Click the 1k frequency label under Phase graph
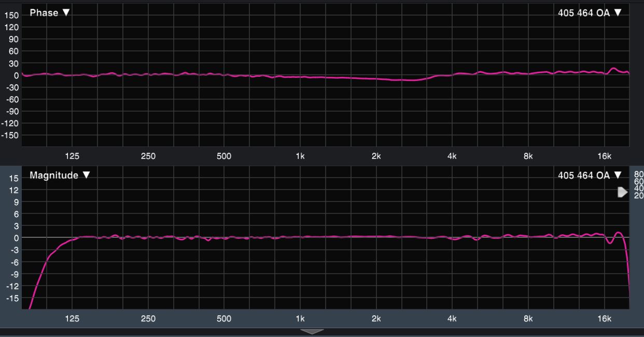 click(300, 156)
